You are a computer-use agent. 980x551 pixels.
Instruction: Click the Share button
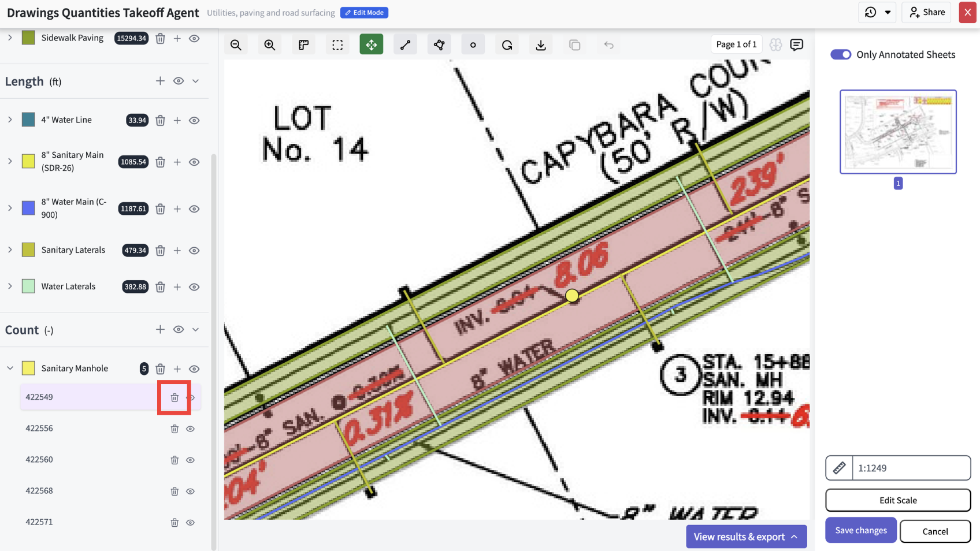pyautogui.click(x=927, y=12)
